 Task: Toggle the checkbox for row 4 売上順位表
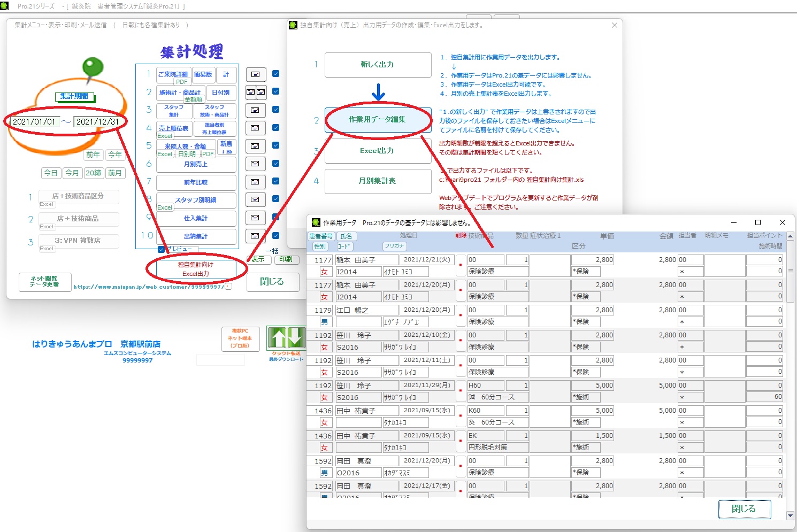276,127
